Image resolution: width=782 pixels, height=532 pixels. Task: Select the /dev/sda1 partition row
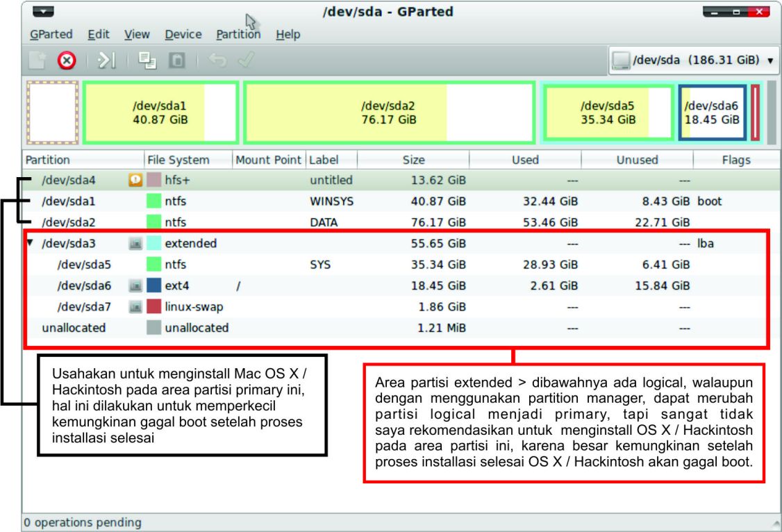coord(401,201)
